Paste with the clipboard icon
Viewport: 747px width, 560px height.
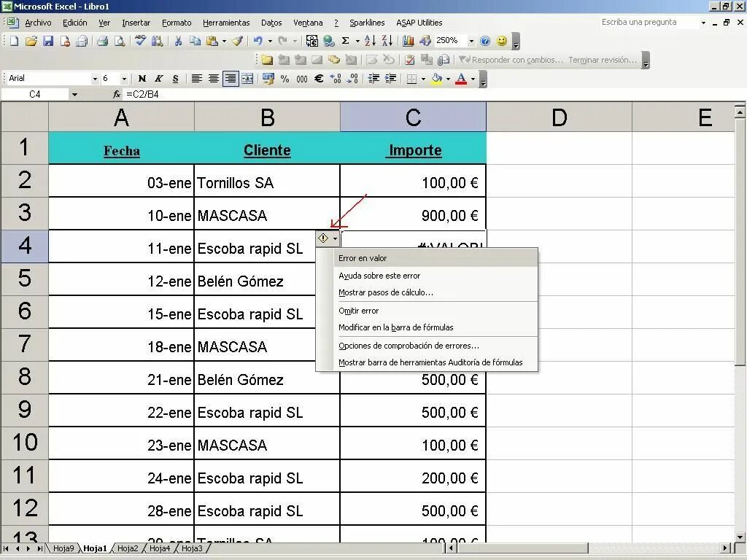(x=212, y=41)
